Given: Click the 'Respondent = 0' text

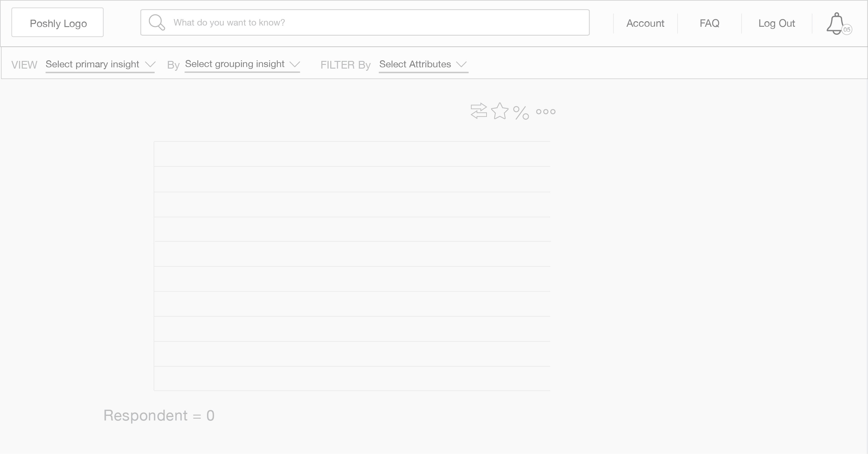Looking at the screenshot, I should point(159,416).
